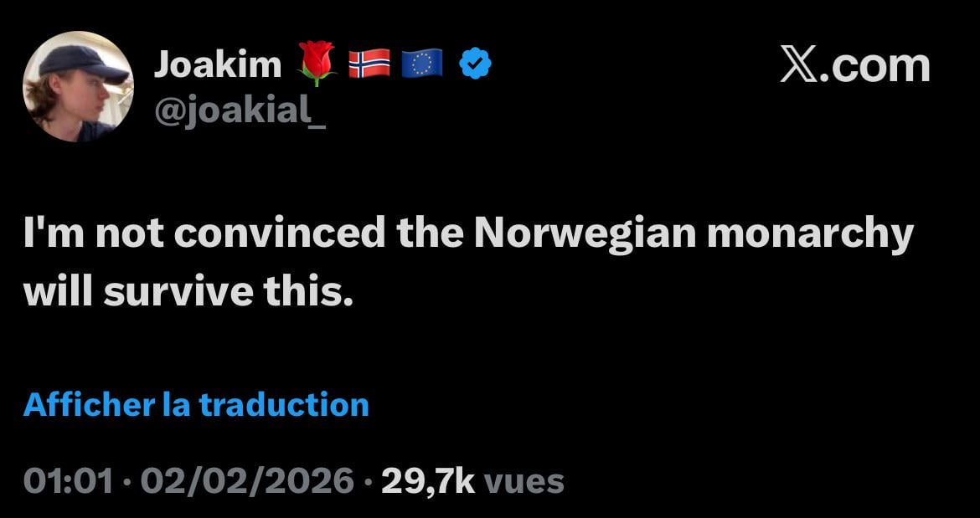
Task: Click the red rose emoji
Action: coord(317,65)
